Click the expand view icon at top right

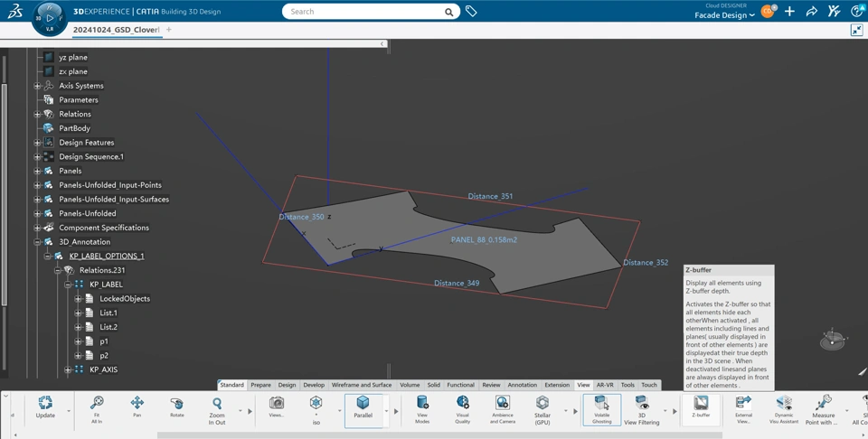856,30
